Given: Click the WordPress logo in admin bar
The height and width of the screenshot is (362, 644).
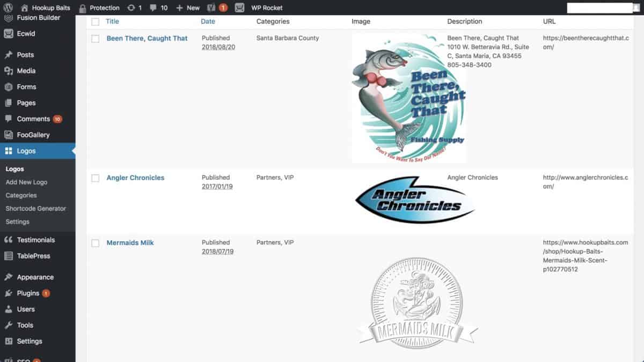Looking at the screenshot, I should (8, 8).
